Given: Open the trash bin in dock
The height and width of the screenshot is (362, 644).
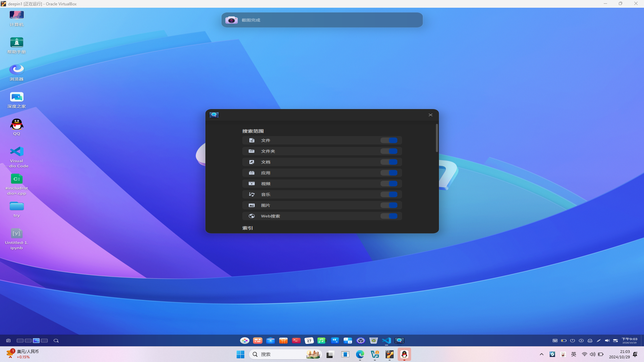Looking at the screenshot, I should [374, 341].
